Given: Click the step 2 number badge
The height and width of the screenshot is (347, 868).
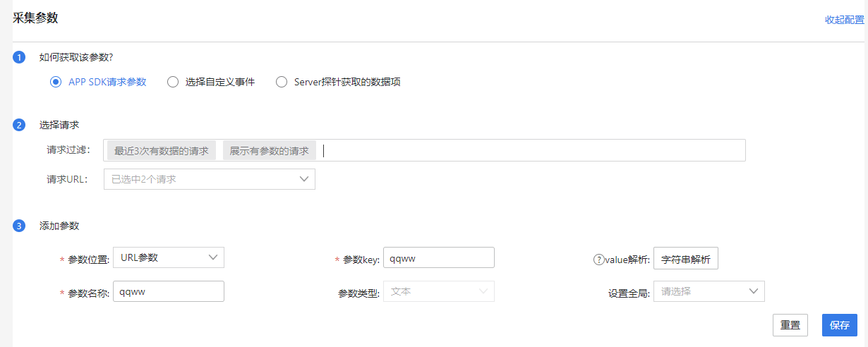Looking at the screenshot, I should (19, 125).
